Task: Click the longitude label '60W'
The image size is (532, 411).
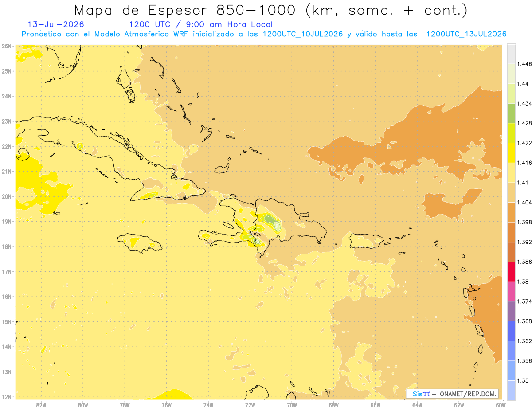Action: [x=501, y=405]
